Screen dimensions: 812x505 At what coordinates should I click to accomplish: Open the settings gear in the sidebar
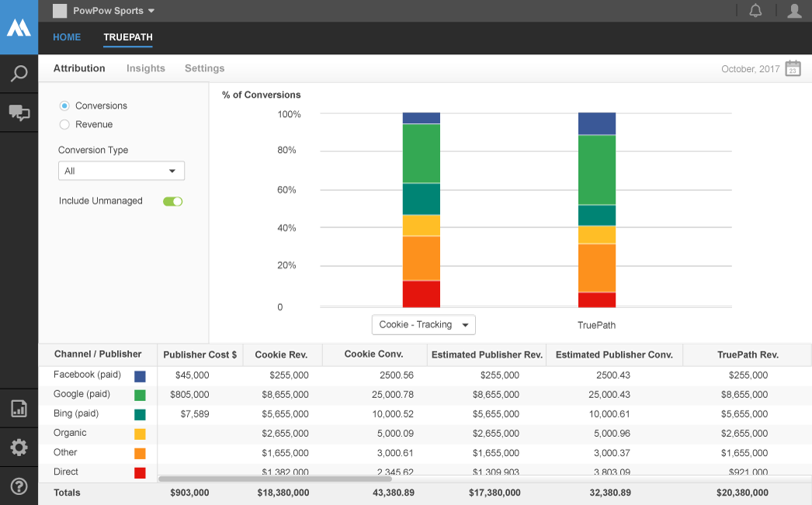[19, 448]
